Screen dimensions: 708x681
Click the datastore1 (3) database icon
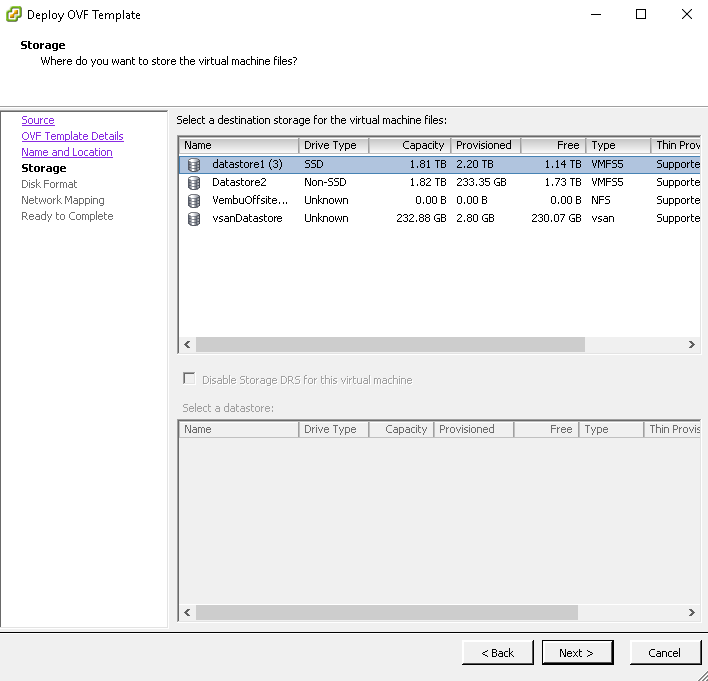coord(194,164)
